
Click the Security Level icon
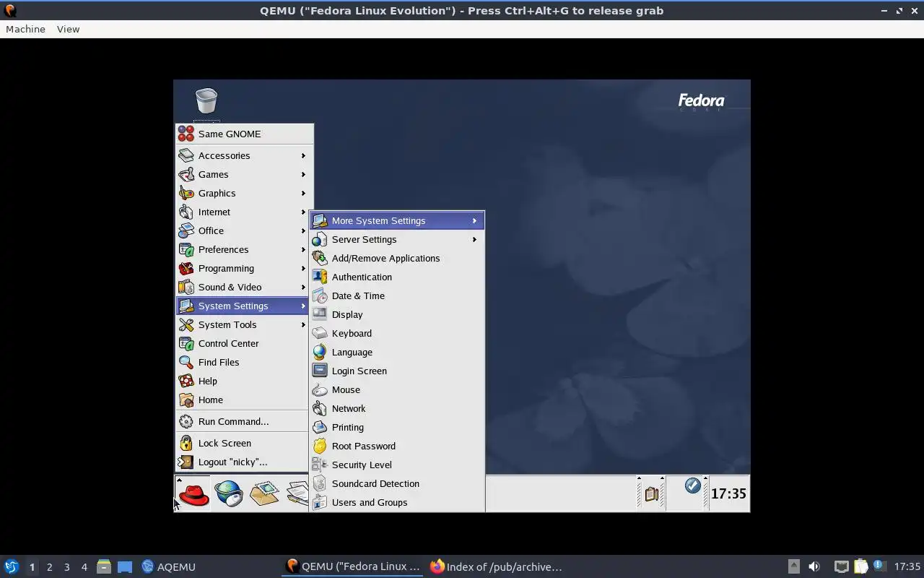pyautogui.click(x=320, y=465)
